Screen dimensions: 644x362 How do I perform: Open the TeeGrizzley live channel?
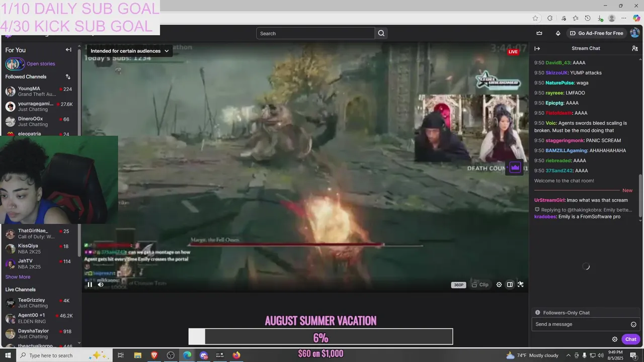click(39, 303)
